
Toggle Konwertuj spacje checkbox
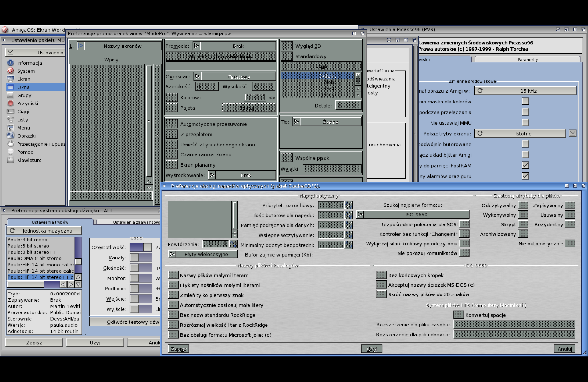(x=459, y=315)
